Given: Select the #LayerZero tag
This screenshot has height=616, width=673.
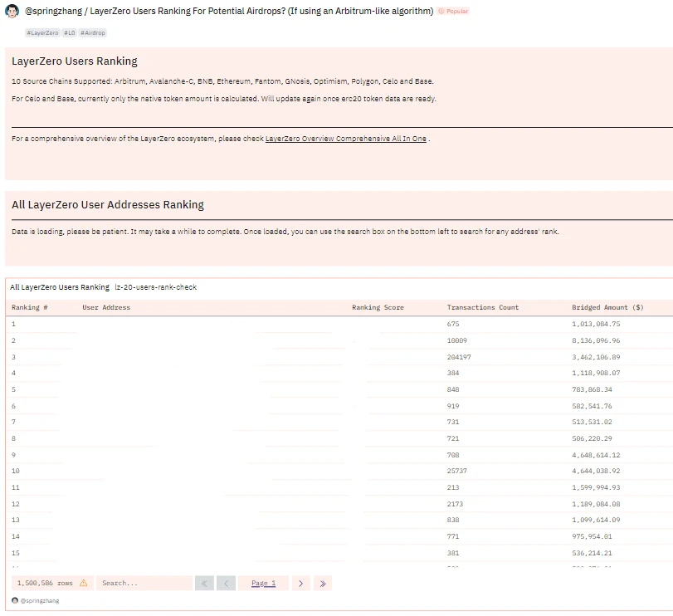Looking at the screenshot, I should (41, 32).
